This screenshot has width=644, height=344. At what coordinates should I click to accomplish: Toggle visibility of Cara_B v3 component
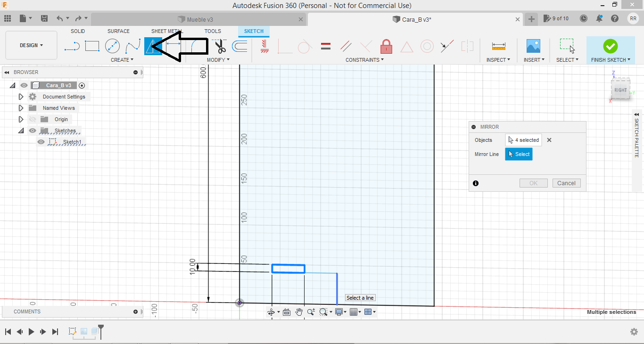coord(24,85)
